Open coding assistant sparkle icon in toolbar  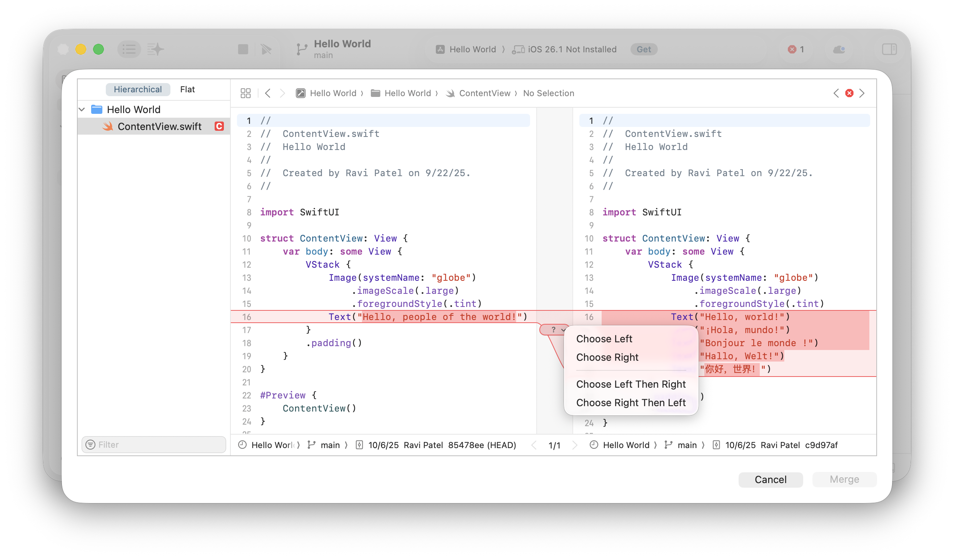click(155, 49)
